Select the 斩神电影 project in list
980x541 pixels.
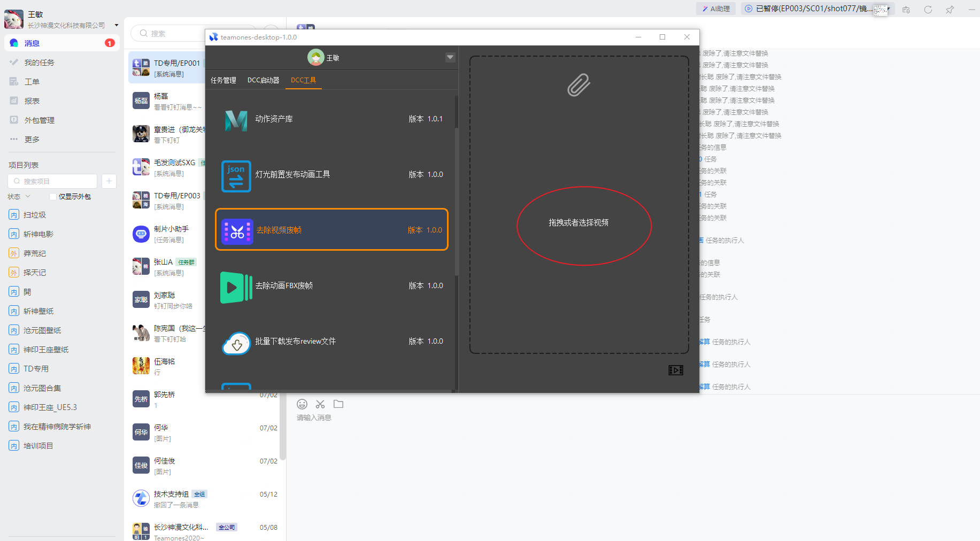click(38, 234)
